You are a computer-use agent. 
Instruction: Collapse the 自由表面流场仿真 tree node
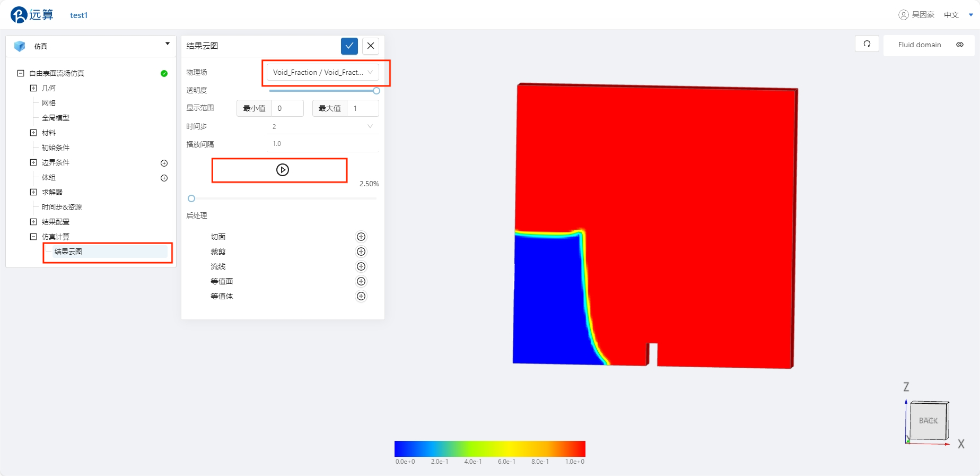(21, 73)
